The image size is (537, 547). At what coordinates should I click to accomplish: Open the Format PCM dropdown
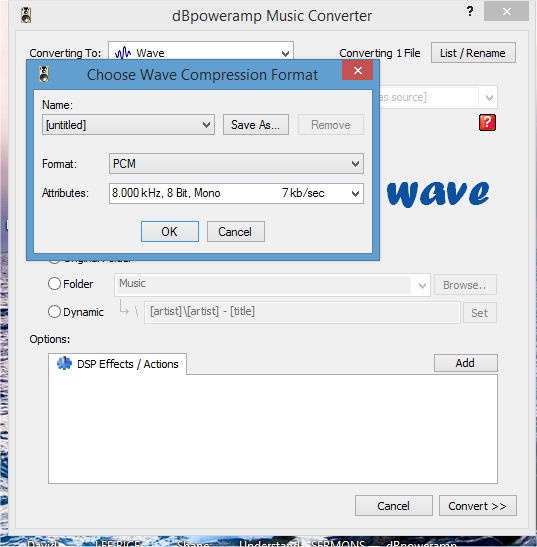point(355,164)
